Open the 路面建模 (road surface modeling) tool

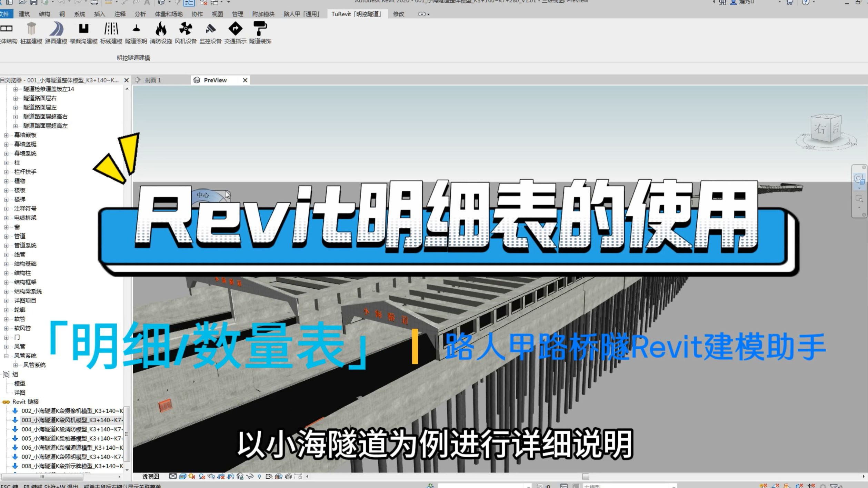coord(57,33)
